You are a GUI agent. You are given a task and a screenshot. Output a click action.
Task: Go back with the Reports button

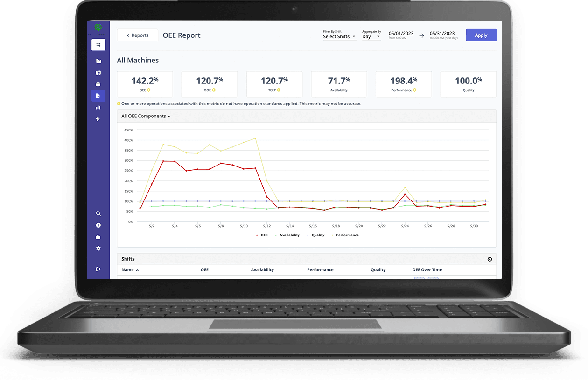[137, 35]
